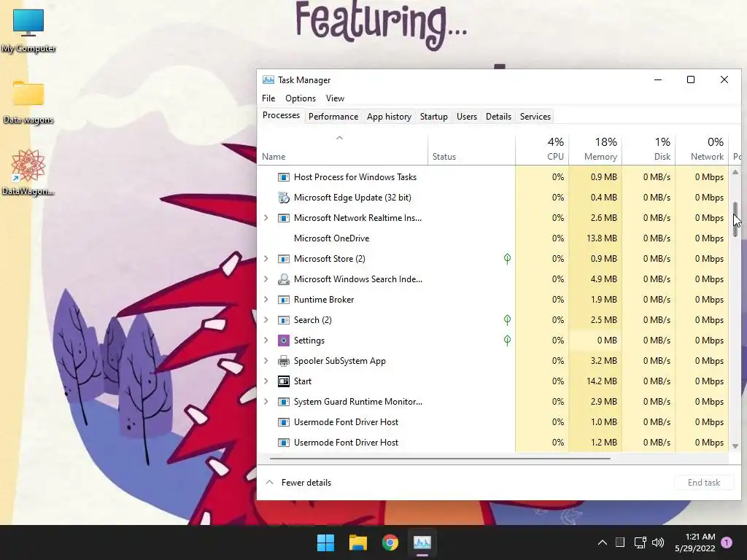747x560 pixels.
Task: Expand the Spooler SubSystem App row
Action: (266, 361)
